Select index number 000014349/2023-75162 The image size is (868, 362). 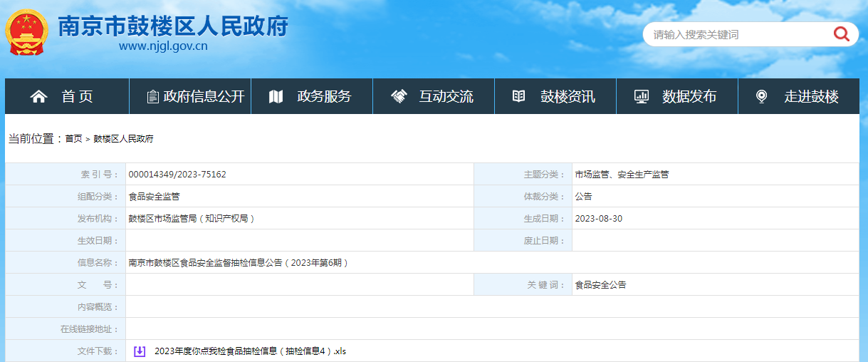click(x=177, y=175)
